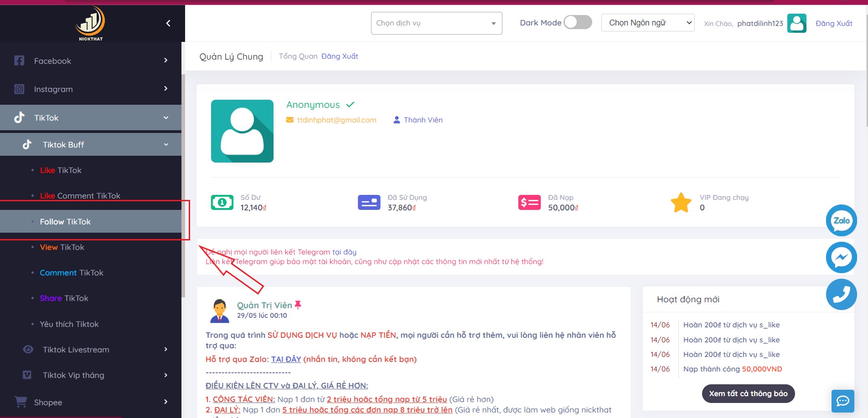Viewport: 868px width, 418px height.
Task: Click the CỘNG TÁC VIÊN underlined text
Action: coord(244,399)
